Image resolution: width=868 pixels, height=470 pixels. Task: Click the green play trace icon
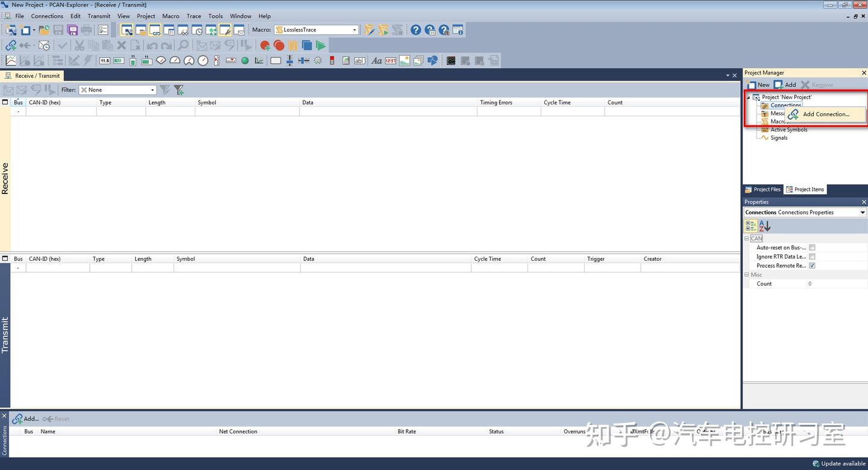click(321, 45)
